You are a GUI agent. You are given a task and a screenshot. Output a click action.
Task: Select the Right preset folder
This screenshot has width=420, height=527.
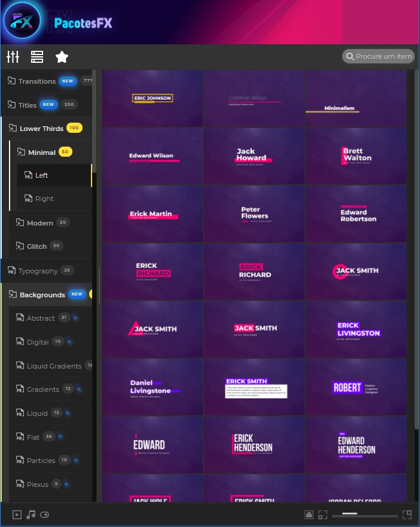tap(44, 199)
